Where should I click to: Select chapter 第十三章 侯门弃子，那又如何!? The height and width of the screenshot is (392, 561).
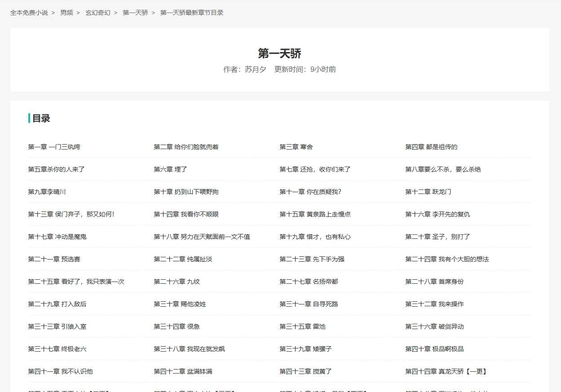(x=71, y=214)
